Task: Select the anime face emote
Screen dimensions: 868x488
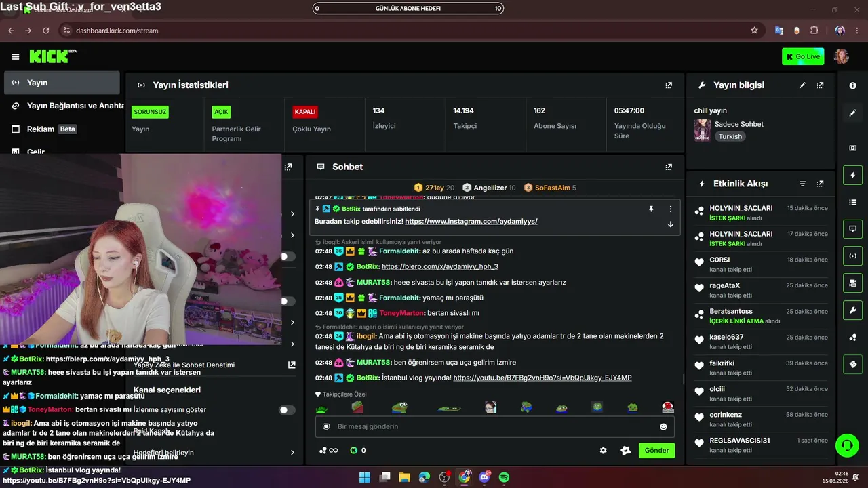Action: [490, 407]
